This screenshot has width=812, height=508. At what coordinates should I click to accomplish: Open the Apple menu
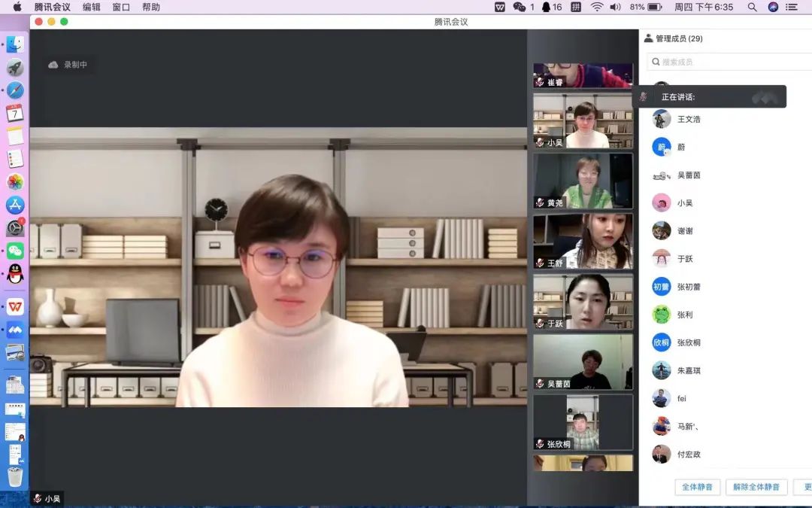[x=17, y=7]
